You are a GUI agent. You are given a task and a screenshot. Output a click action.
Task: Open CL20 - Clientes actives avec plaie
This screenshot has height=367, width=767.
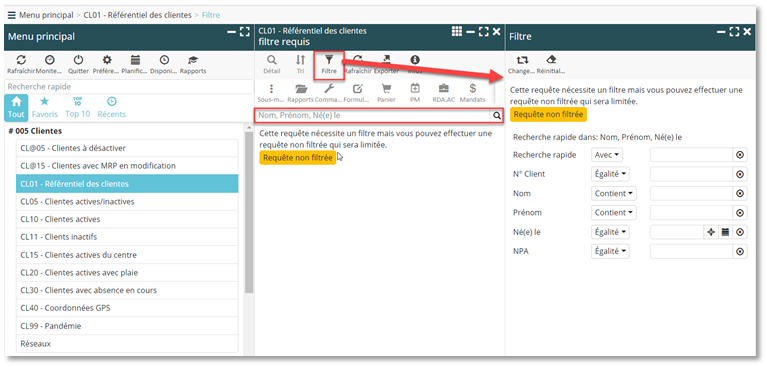127,273
